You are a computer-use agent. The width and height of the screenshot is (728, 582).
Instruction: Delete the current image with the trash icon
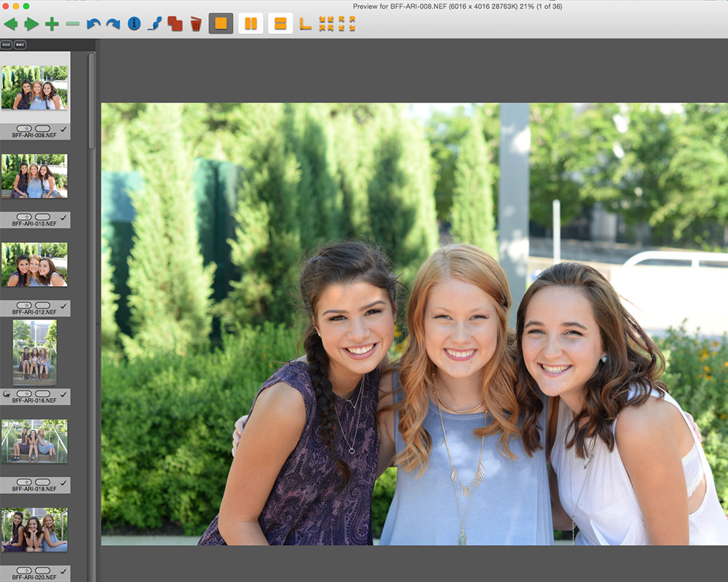[195, 23]
